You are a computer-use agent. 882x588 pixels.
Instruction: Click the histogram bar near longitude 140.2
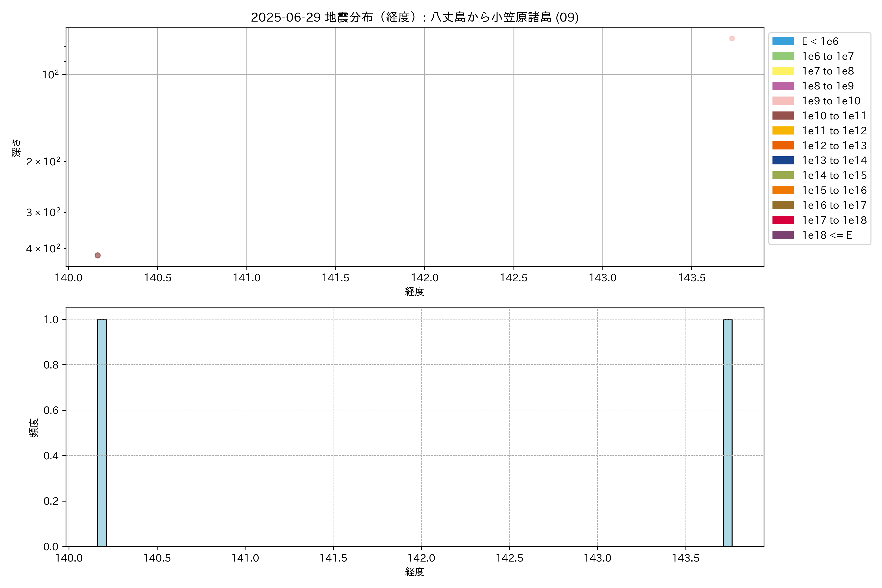pos(102,432)
